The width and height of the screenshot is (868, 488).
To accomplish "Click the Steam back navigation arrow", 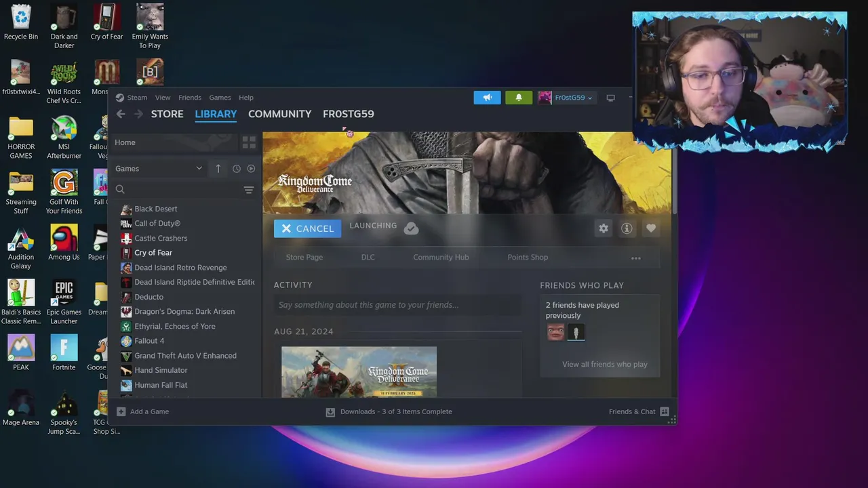I will click(121, 114).
